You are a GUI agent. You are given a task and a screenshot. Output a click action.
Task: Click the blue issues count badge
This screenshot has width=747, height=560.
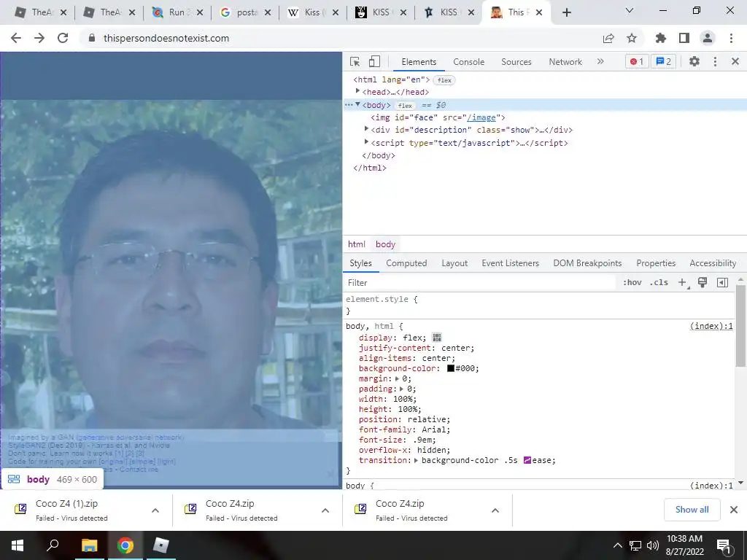click(663, 61)
